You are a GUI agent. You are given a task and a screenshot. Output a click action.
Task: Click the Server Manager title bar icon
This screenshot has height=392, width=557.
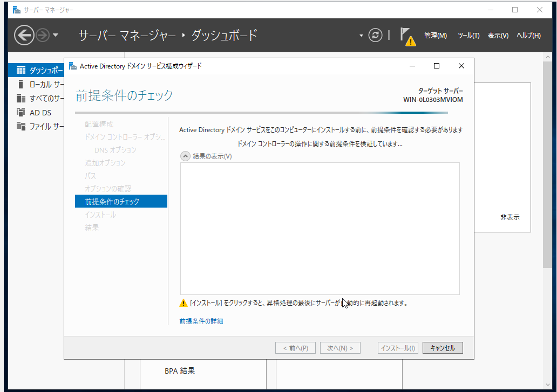[17, 10]
